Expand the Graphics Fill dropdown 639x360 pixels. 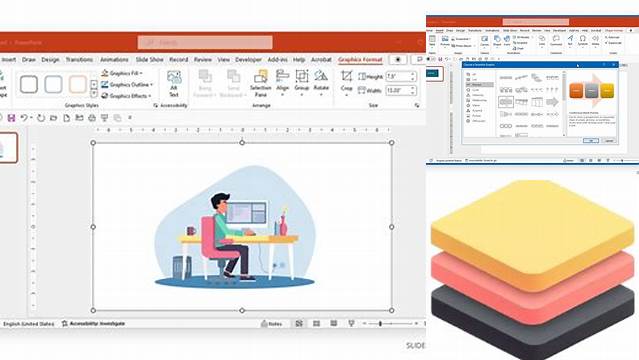[x=122, y=73]
